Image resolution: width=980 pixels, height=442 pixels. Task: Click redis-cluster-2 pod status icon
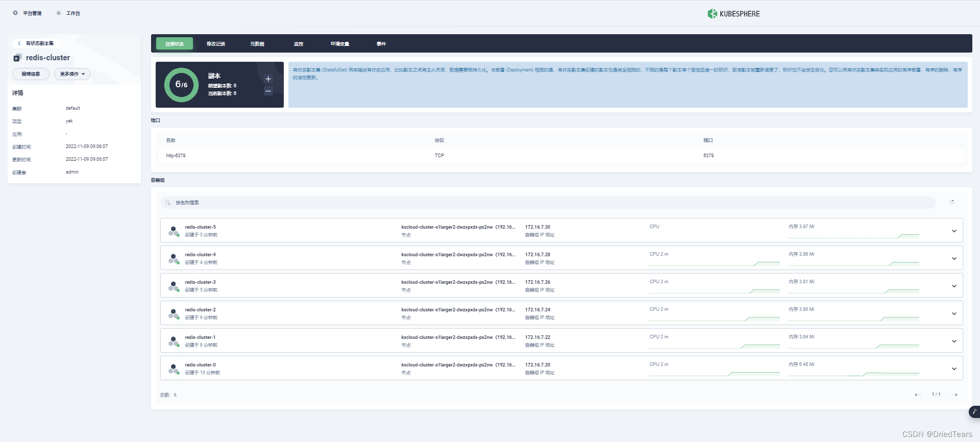tap(174, 314)
